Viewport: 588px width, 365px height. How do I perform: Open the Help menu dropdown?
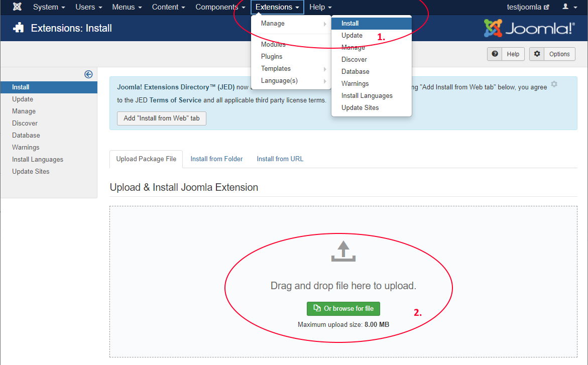pyautogui.click(x=320, y=7)
